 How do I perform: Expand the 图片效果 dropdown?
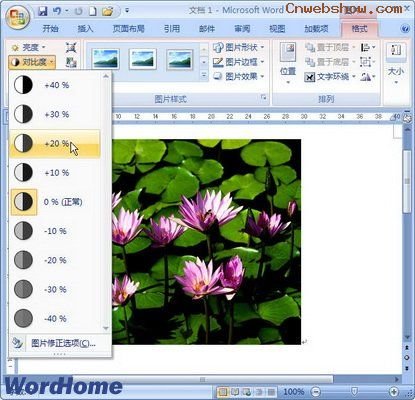(x=238, y=77)
